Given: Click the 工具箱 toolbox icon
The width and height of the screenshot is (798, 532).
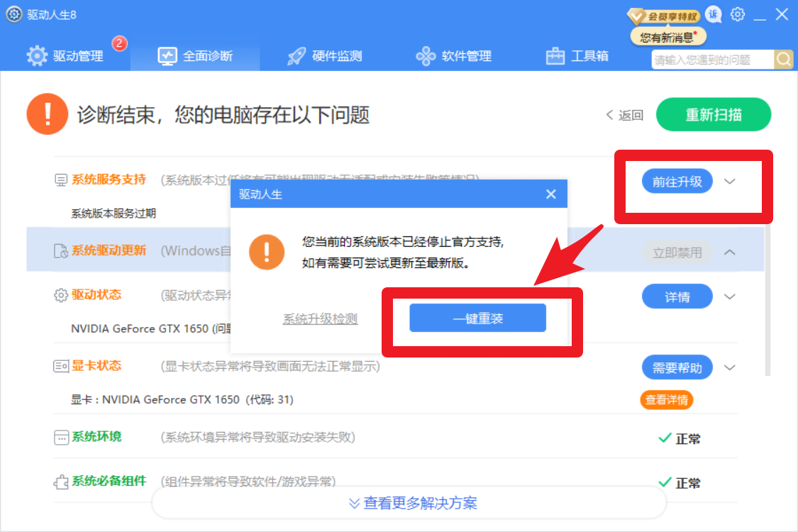Looking at the screenshot, I should [x=555, y=56].
